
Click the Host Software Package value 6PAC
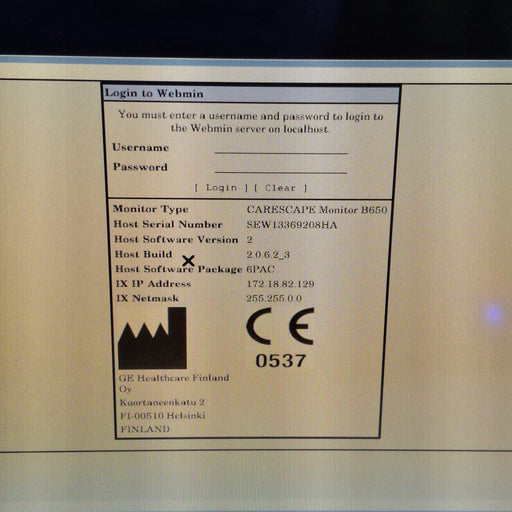(x=261, y=269)
